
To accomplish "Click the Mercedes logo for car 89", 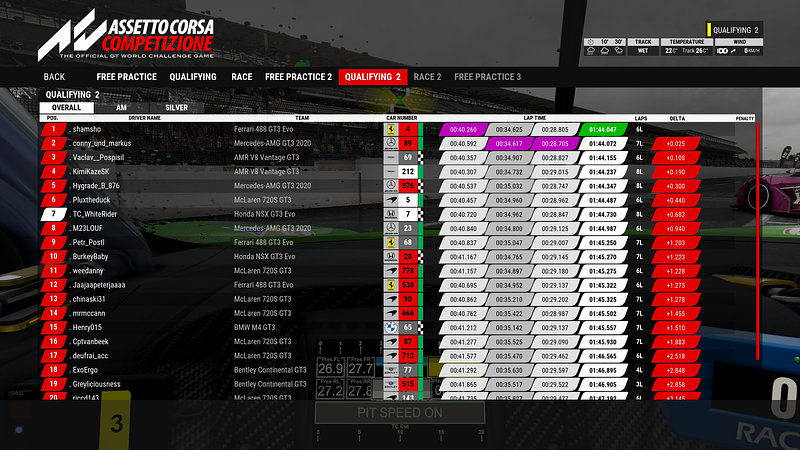I will pyautogui.click(x=391, y=143).
